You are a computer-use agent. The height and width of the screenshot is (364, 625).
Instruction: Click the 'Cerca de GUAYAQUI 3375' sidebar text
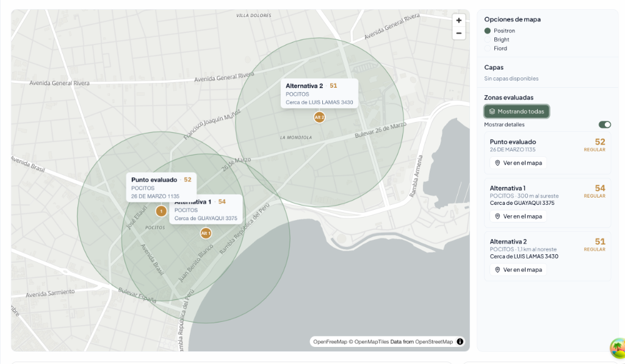pos(522,202)
